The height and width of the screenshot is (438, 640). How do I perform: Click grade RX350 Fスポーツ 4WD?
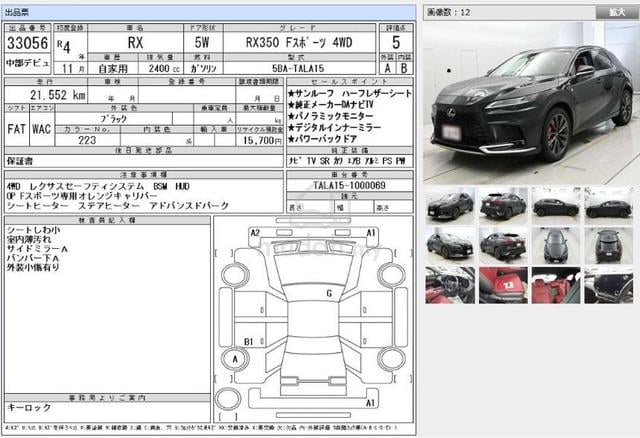[299, 42]
